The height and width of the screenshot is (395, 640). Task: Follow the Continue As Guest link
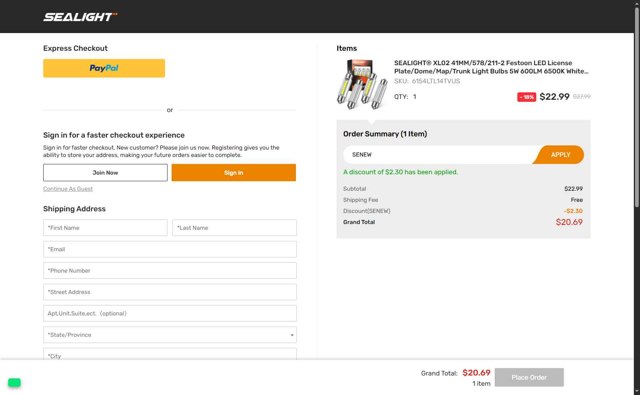point(68,189)
